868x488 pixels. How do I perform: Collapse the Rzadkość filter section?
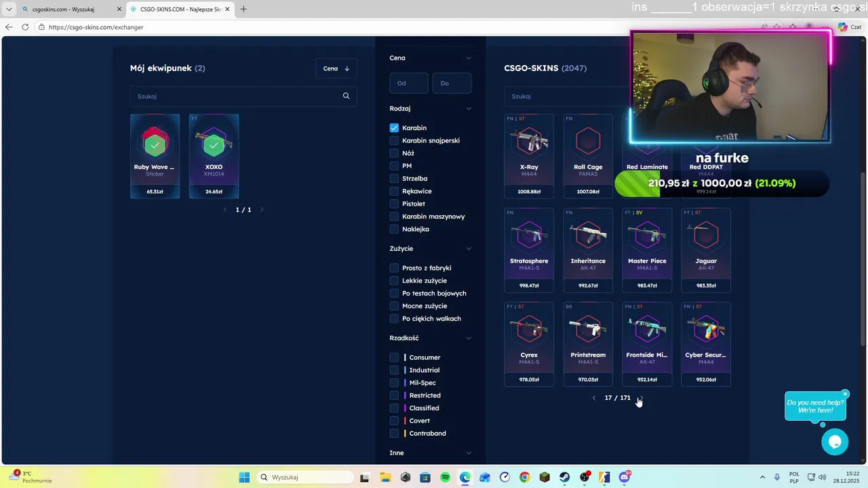469,338
